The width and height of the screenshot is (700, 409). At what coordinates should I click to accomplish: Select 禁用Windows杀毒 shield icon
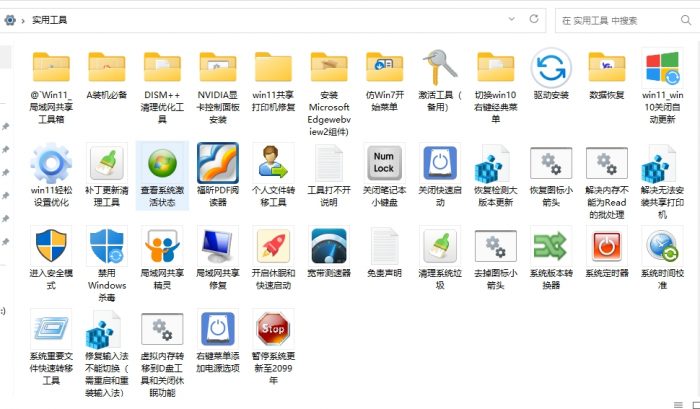click(x=107, y=246)
